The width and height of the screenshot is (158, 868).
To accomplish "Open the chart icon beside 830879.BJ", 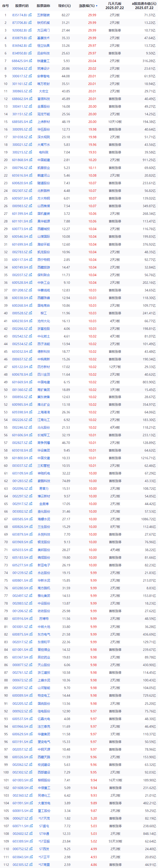I will [x=30, y=38].
